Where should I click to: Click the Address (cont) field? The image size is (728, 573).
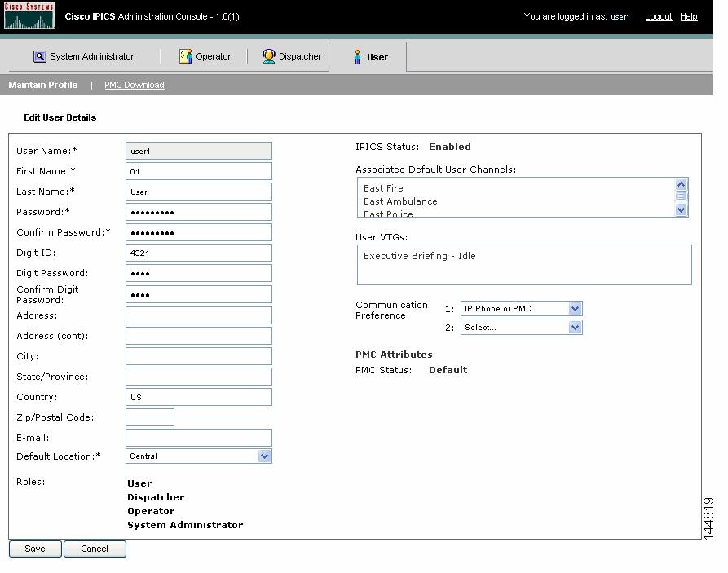point(199,336)
